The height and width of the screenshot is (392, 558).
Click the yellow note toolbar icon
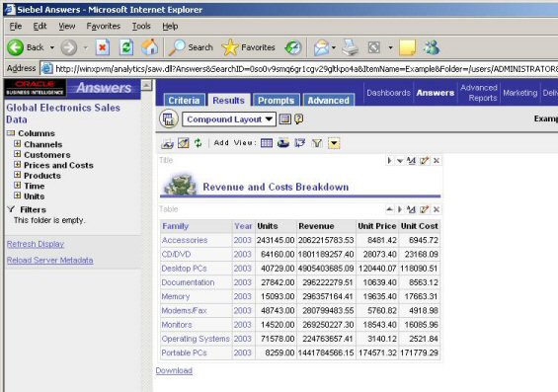(408, 47)
